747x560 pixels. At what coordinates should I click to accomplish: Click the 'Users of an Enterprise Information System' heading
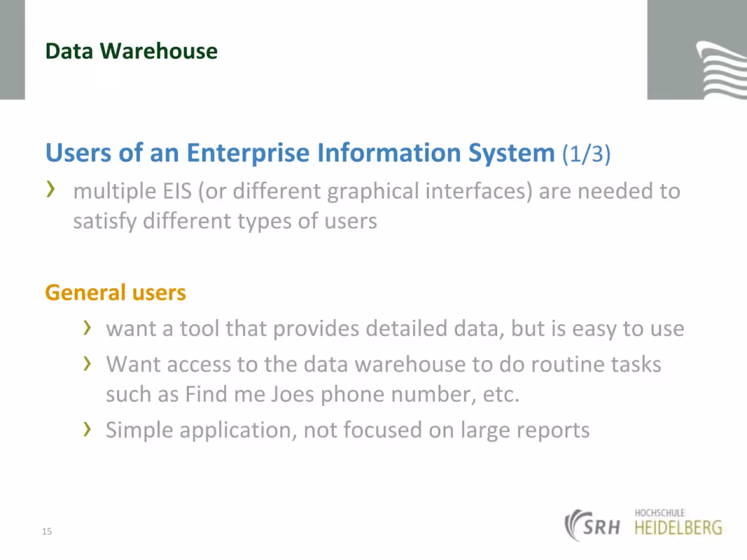300,152
